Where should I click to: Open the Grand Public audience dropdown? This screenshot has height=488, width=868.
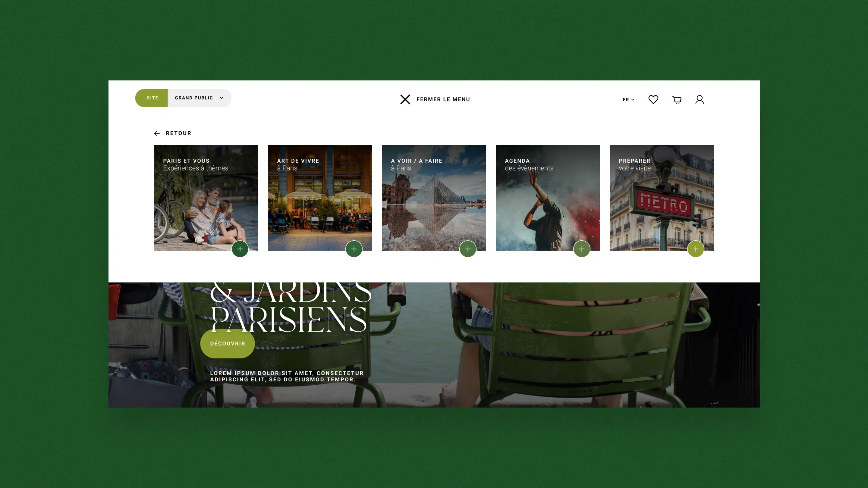199,98
